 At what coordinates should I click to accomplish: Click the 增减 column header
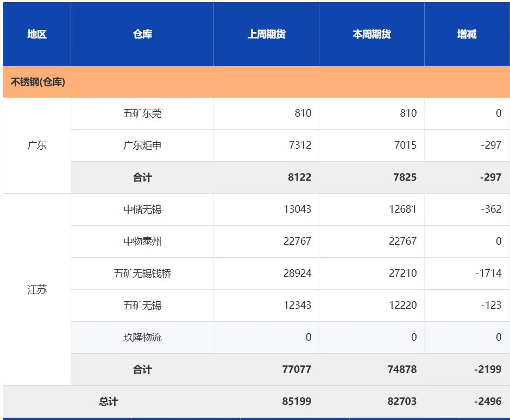tap(467, 34)
